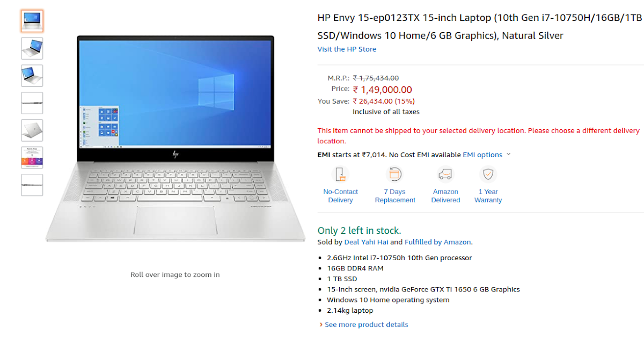Select the third thumbnail showing laptop screen
The height and width of the screenshot is (338, 644).
coord(32,76)
